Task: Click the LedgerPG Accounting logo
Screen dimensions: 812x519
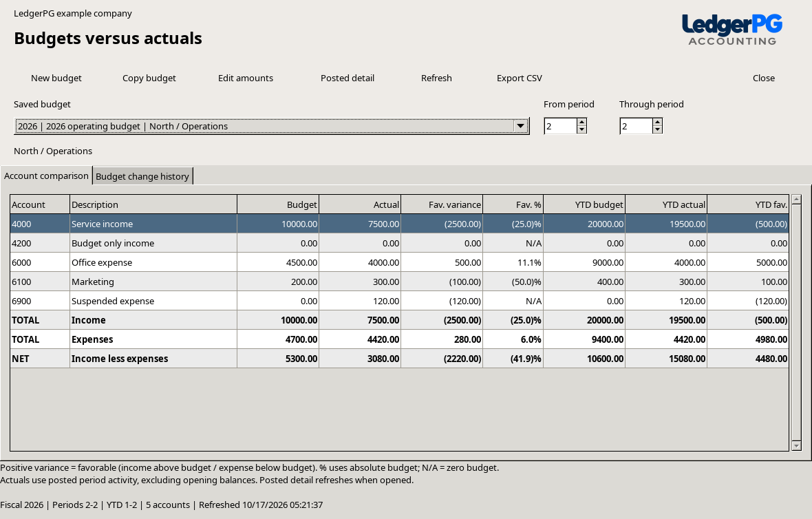Action: coord(732,30)
